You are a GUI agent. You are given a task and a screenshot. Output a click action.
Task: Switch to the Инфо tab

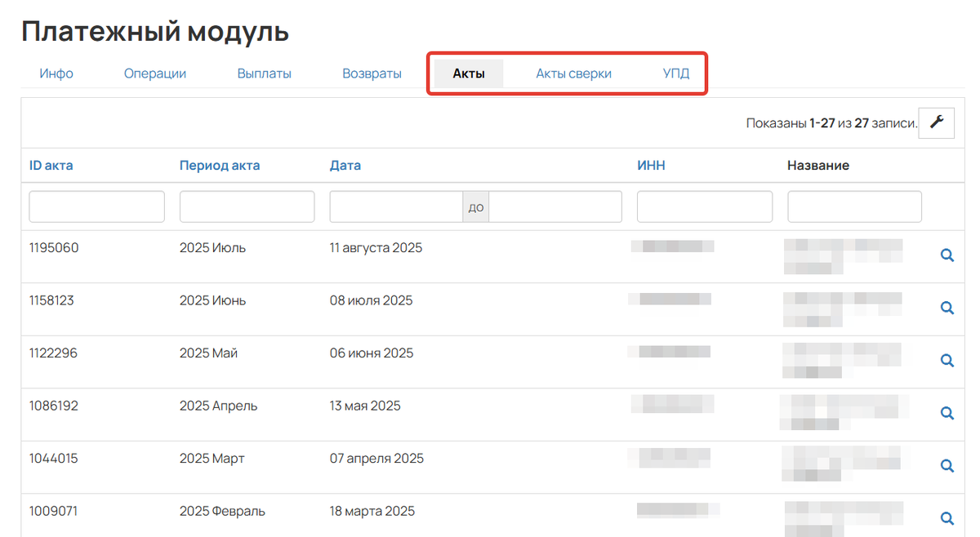tap(56, 73)
